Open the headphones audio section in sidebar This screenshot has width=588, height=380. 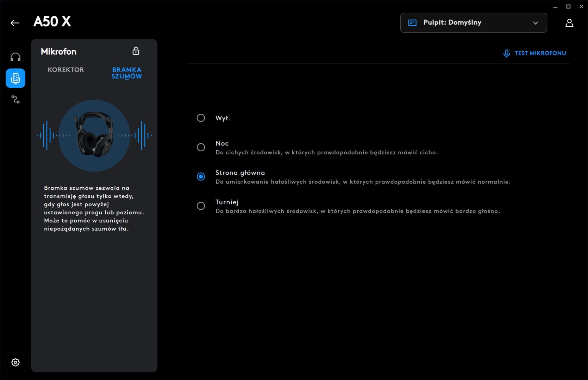[15, 57]
